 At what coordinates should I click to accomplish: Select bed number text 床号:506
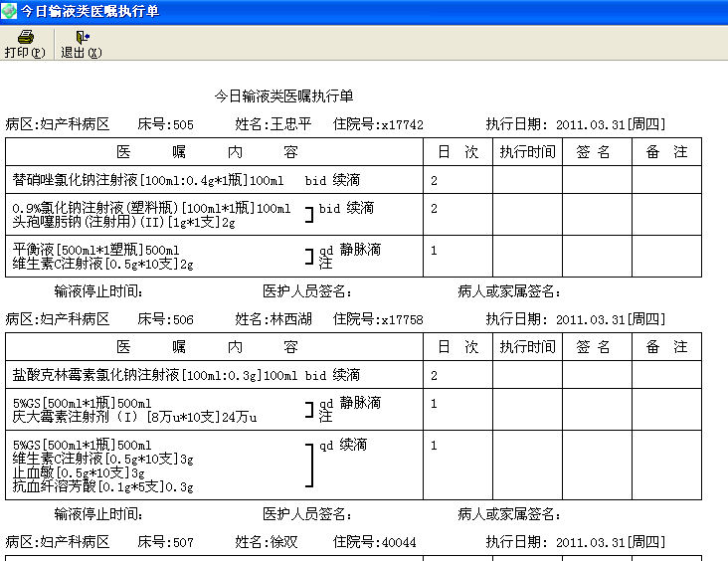(165, 319)
